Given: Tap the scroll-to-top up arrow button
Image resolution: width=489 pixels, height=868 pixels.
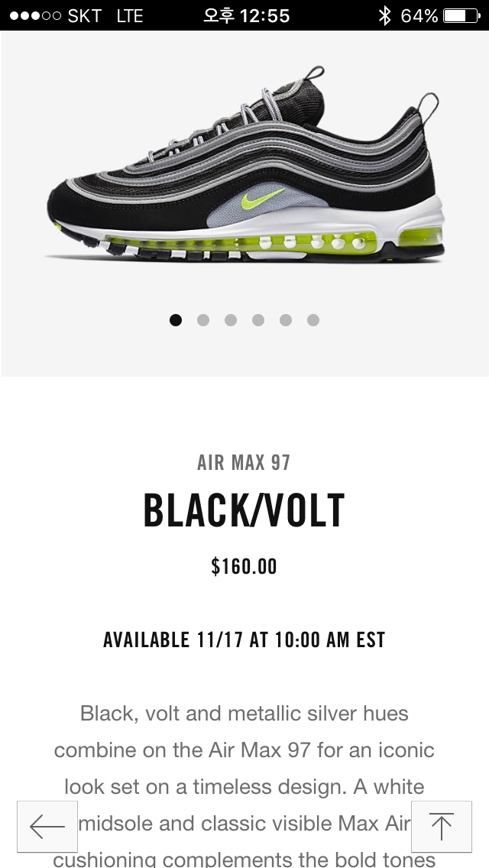Looking at the screenshot, I should pos(442,826).
